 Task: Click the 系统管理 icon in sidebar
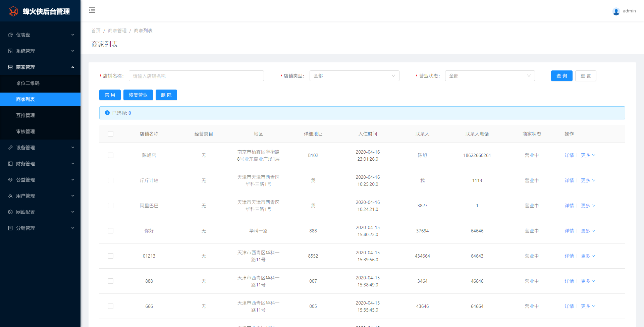tap(10, 51)
